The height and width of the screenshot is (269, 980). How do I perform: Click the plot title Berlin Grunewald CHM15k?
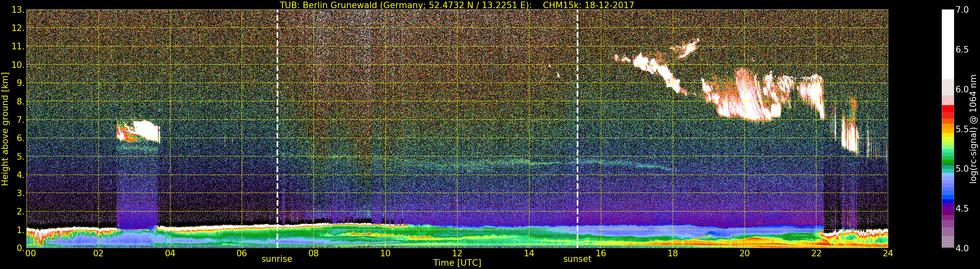coord(457,5)
